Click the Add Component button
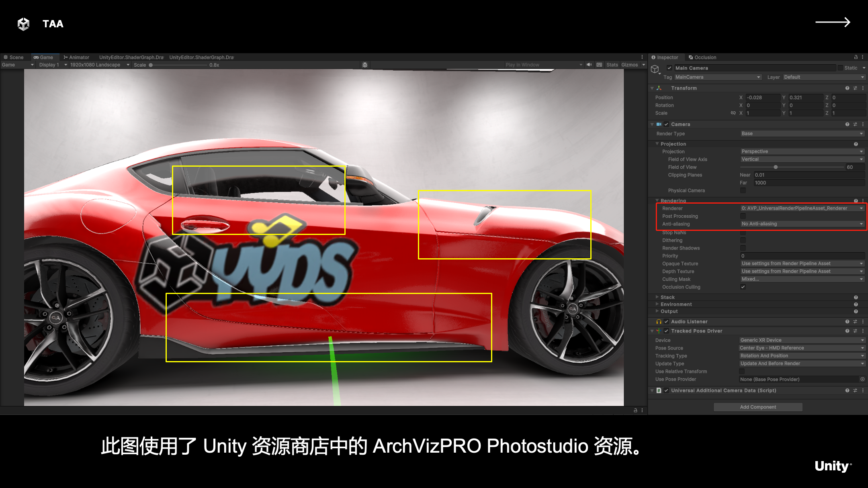 (757, 407)
